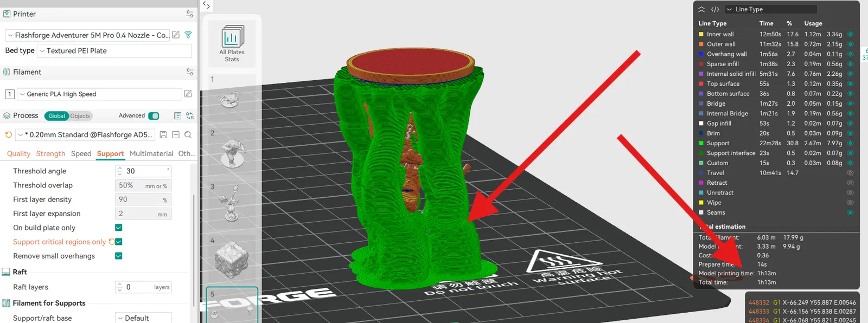Save the 0.20mm Standard process preset
This screenshot has height=323, width=868.
163,134
